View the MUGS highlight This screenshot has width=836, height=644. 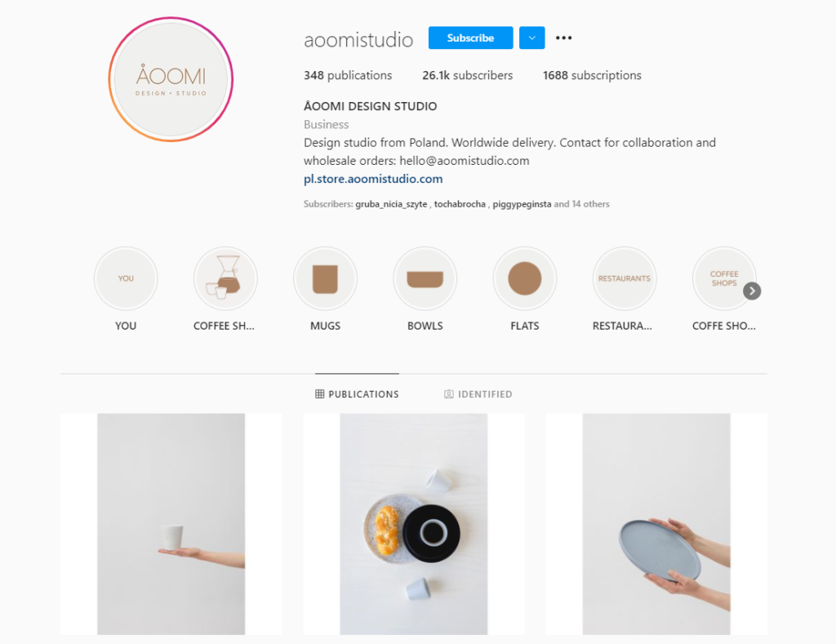(x=325, y=278)
